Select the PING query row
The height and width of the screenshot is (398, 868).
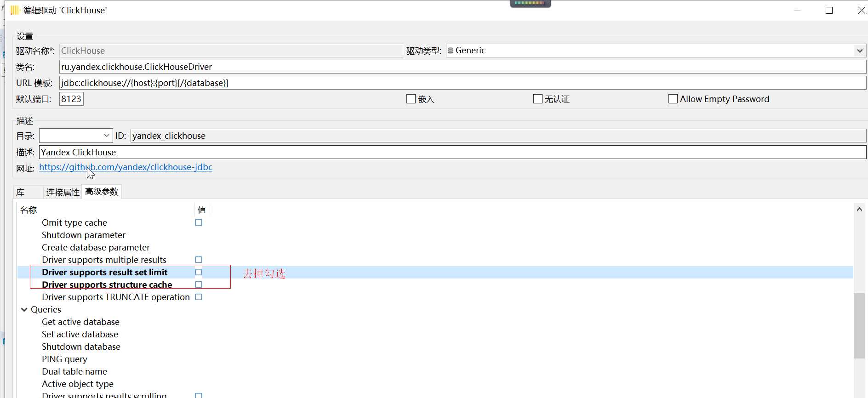64,359
